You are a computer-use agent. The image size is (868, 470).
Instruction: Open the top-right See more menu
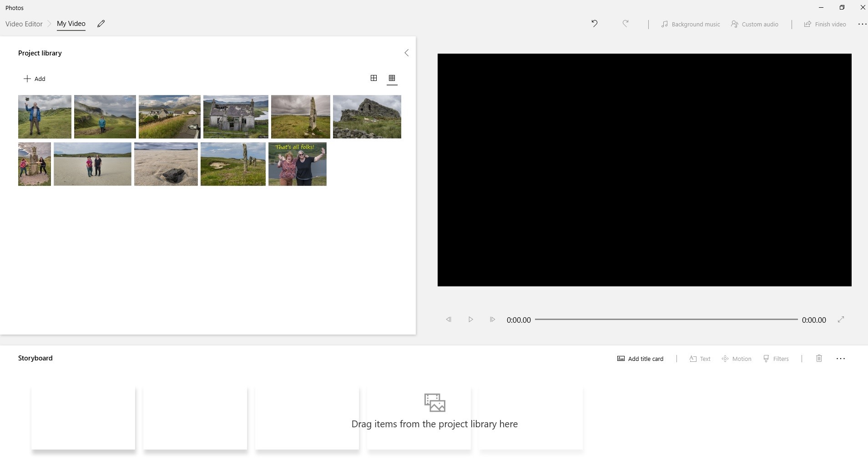[862, 24]
